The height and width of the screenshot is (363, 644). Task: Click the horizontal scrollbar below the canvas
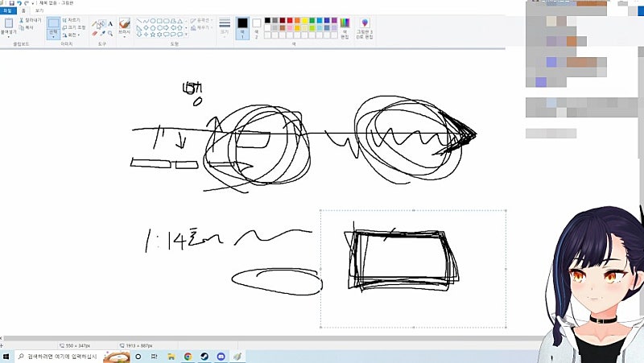point(273,338)
